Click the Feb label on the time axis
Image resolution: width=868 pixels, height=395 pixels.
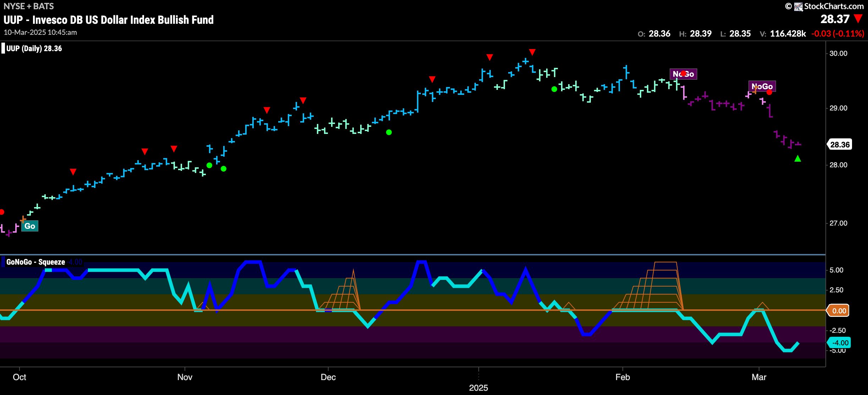(622, 377)
